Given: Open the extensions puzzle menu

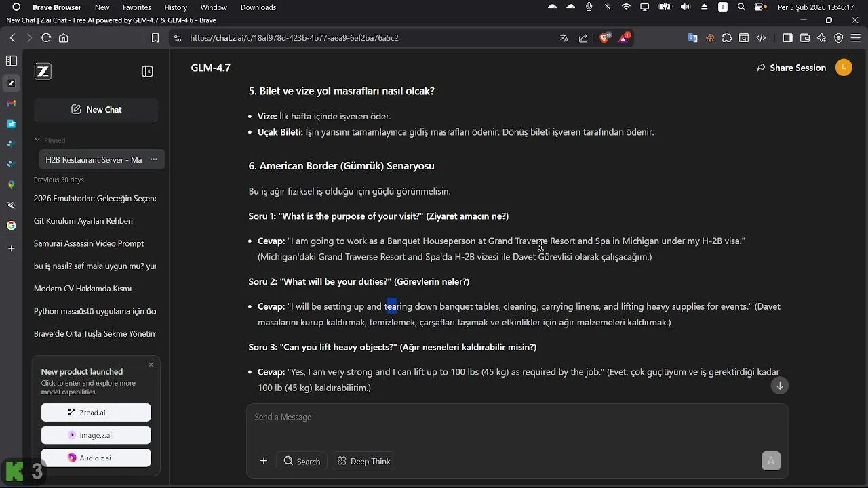Looking at the screenshot, I should 727,38.
